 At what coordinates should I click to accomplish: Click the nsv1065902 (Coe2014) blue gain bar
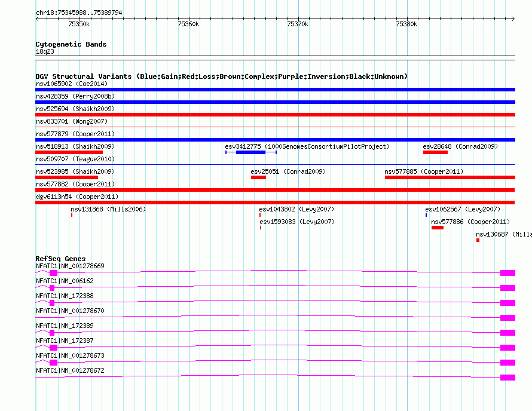275,90
